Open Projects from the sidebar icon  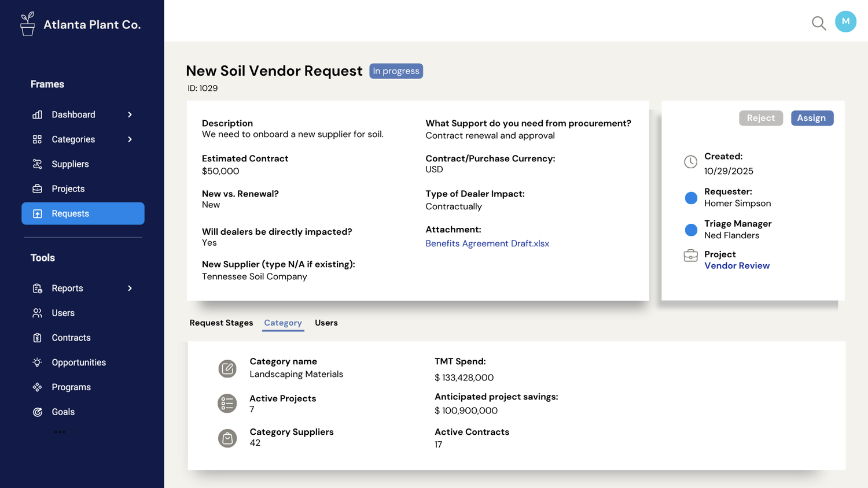tap(37, 188)
